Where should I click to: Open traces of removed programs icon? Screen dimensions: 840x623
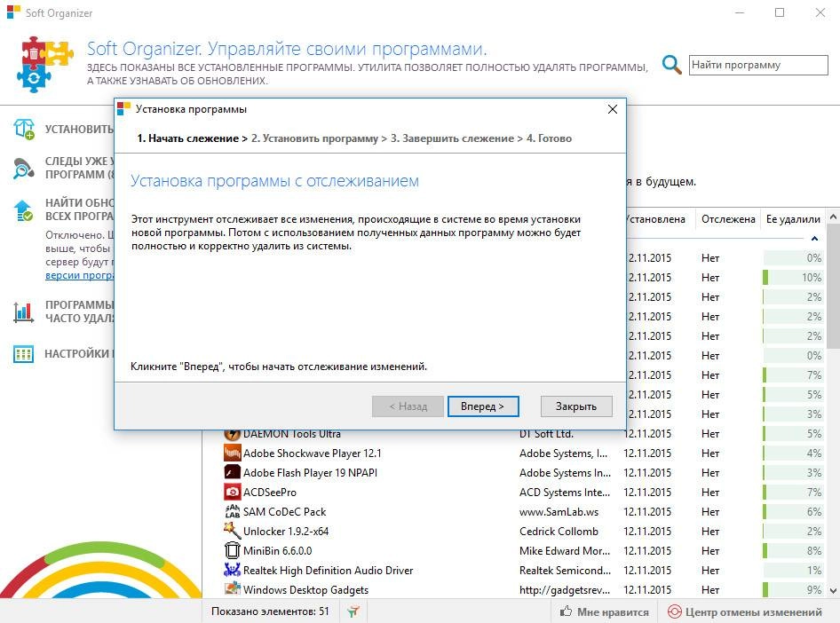click(x=24, y=168)
